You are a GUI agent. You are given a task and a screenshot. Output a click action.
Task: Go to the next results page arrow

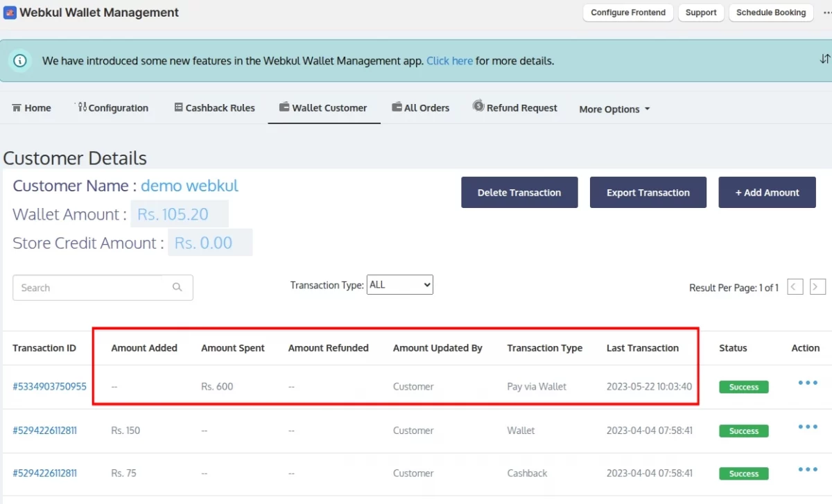[x=817, y=287]
